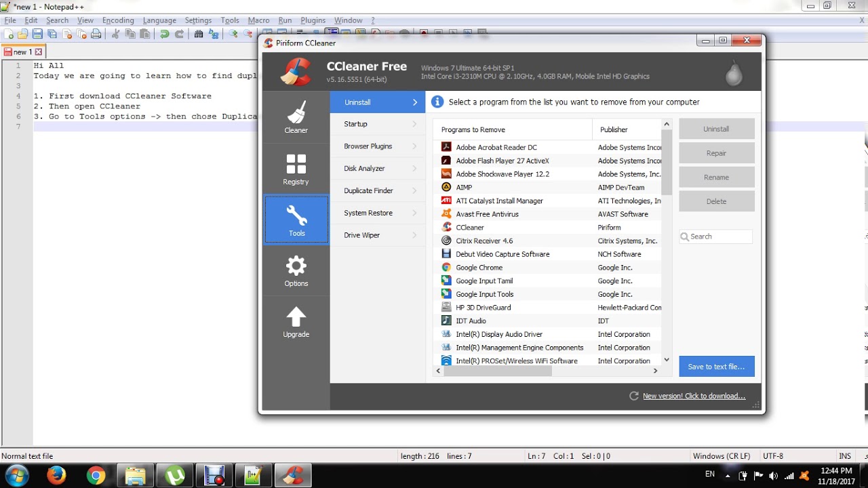This screenshot has width=868, height=488.
Task: Click Notepad++ Save toolbar icon
Action: pos(37,34)
